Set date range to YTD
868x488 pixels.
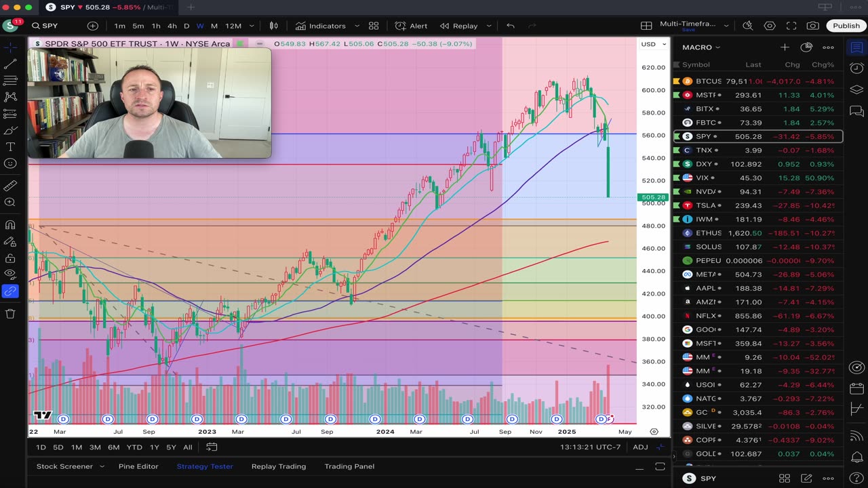point(134,447)
